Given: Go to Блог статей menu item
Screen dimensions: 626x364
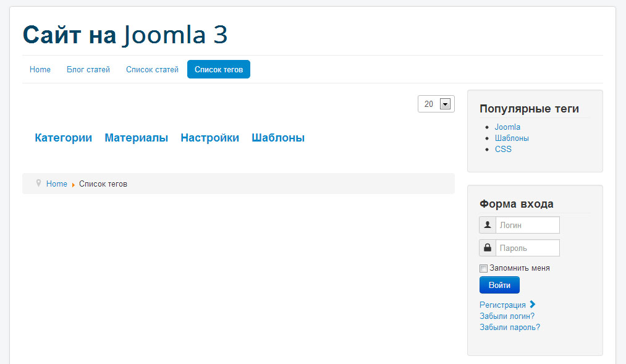Looking at the screenshot, I should (x=88, y=69).
